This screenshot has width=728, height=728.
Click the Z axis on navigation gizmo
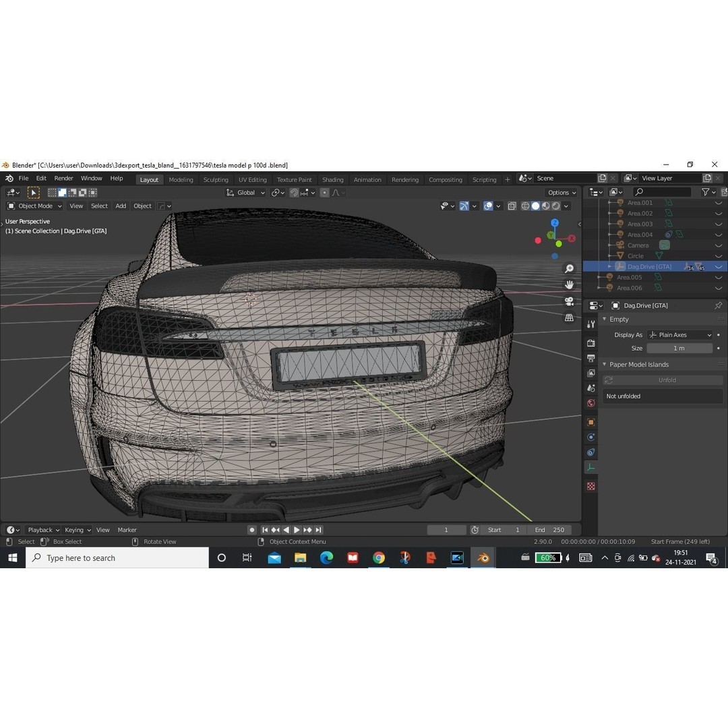coord(554,223)
